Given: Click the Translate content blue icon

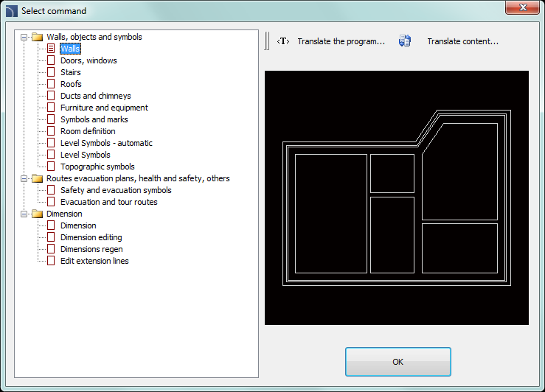Looking at the screenshot, I should point(405,41).
